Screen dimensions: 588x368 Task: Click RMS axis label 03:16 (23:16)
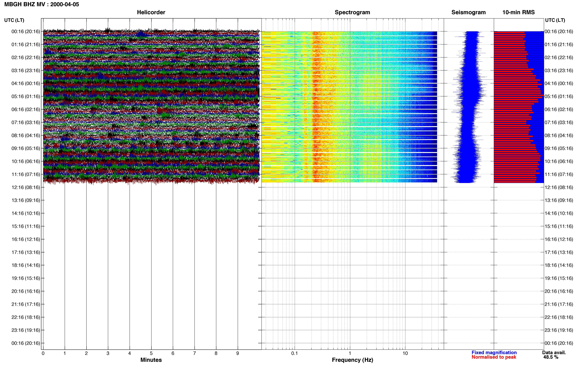559,71
